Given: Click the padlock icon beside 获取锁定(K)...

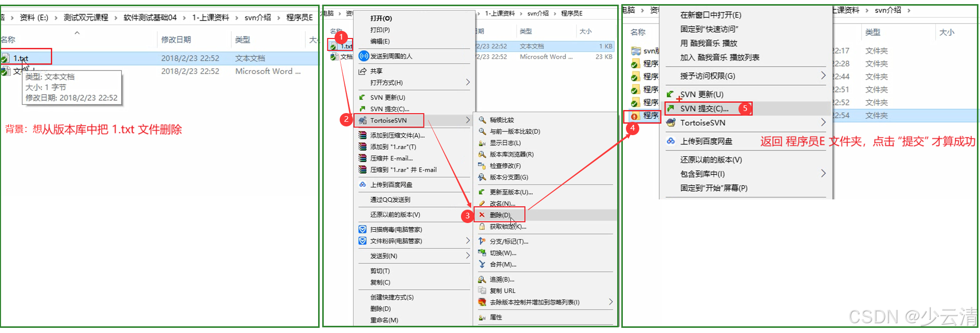Looking at the screenshot, I should pyautogui.click(x=482, y=227).
